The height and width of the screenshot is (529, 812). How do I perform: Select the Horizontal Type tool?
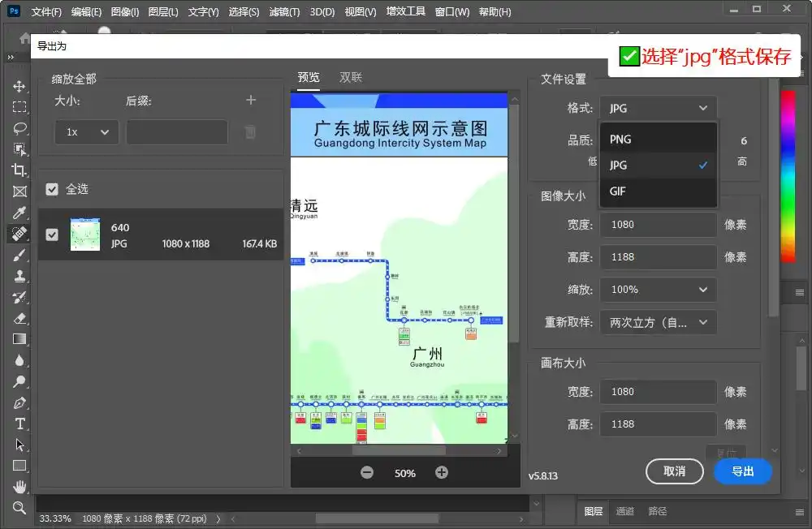(x=19, y=424)
